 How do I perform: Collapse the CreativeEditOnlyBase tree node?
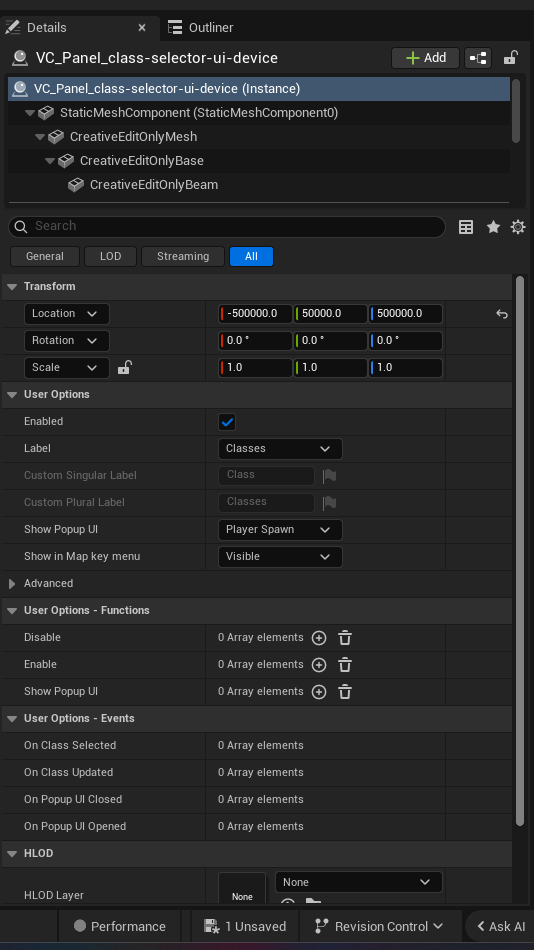point(50,161)
